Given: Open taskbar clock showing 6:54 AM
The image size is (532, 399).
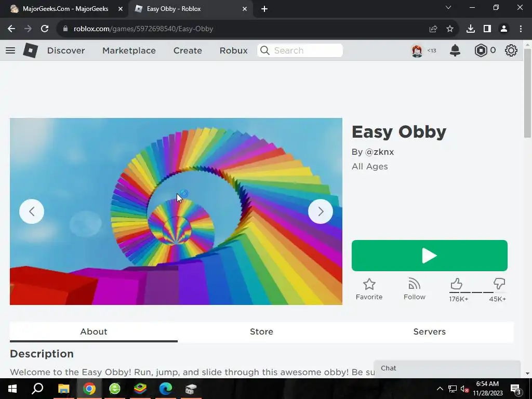Looking at the screenshot, I should click(487, 389).
